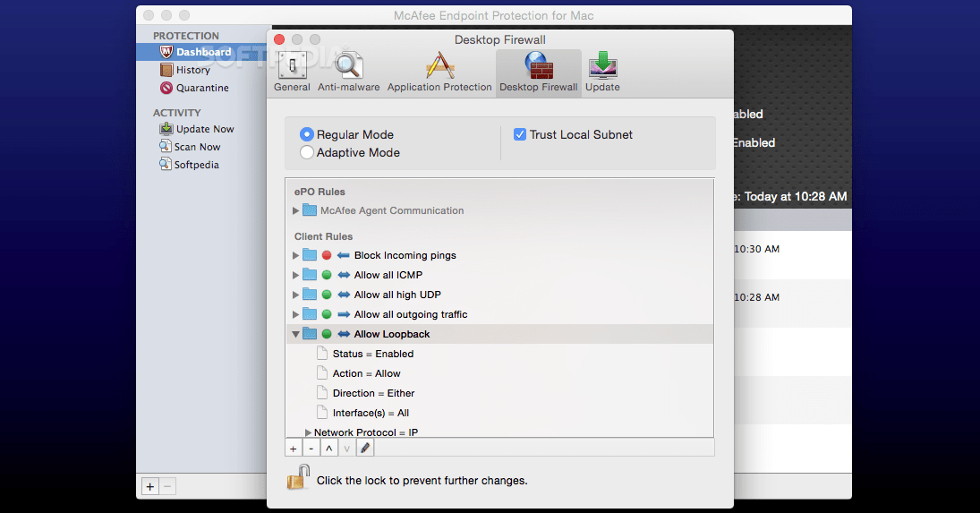The image size is (980, 513).
Task: Click the Scan Now magnifier icon
Action: 166,146
